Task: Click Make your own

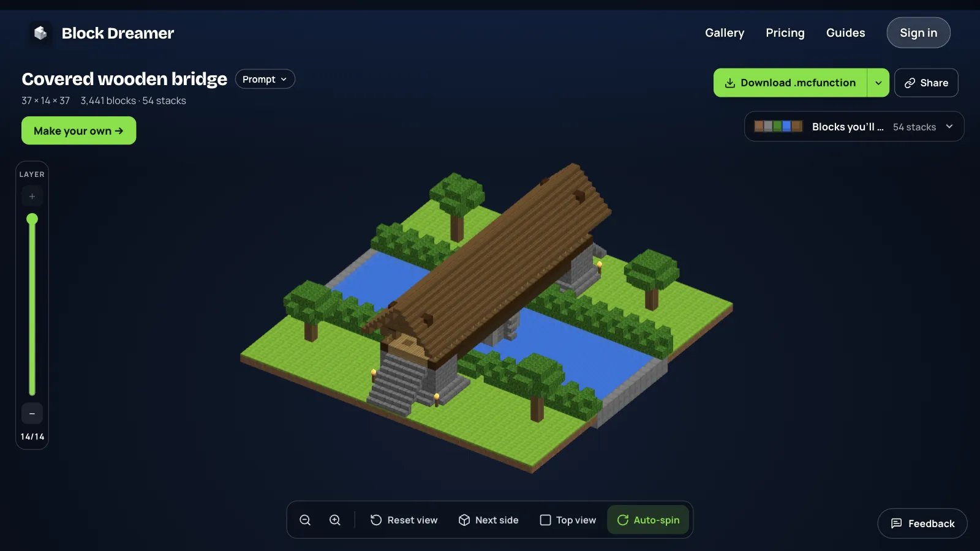Action: (78, 130)
